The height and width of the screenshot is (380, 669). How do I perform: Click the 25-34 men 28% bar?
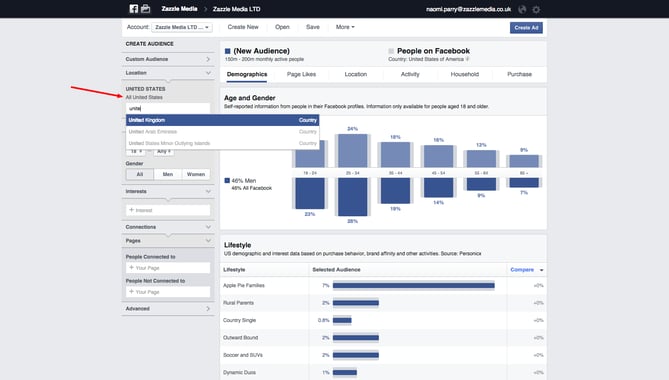(352, 197)
